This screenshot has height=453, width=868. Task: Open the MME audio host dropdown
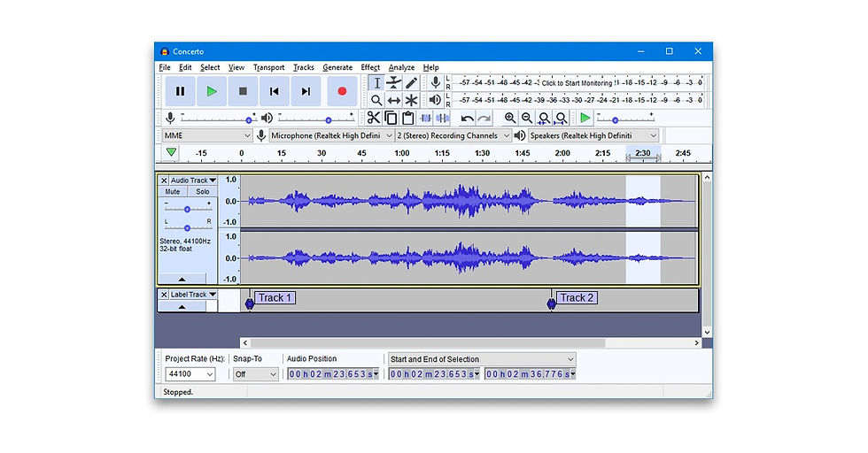[207, 135]
